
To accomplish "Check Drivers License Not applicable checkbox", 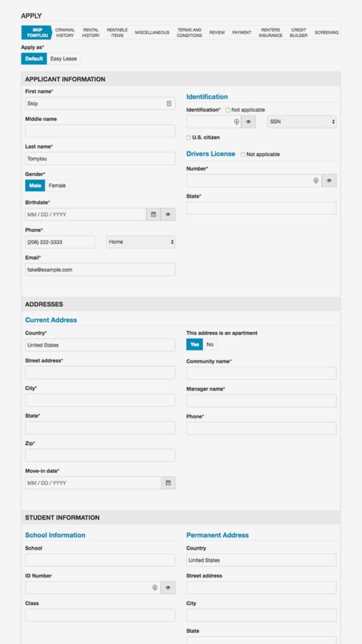I will (243, 155).
